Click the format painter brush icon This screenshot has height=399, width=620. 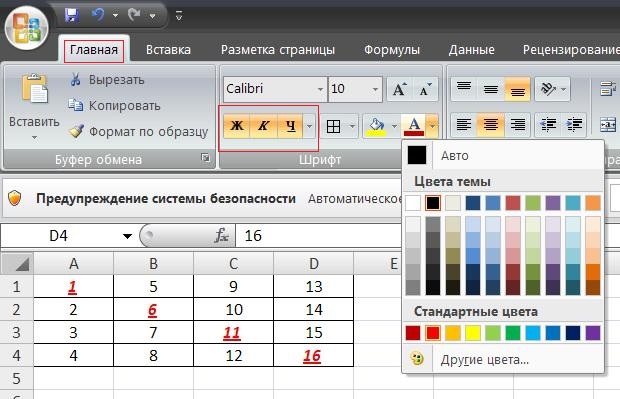click(x=76, y=131)
